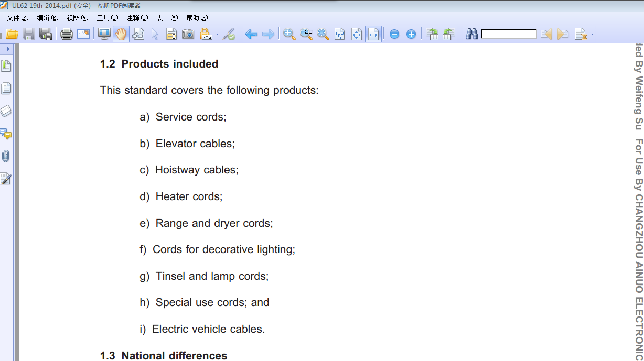Open the RMS lock dropdown arrow
The image size is (644, 361).
217,35
